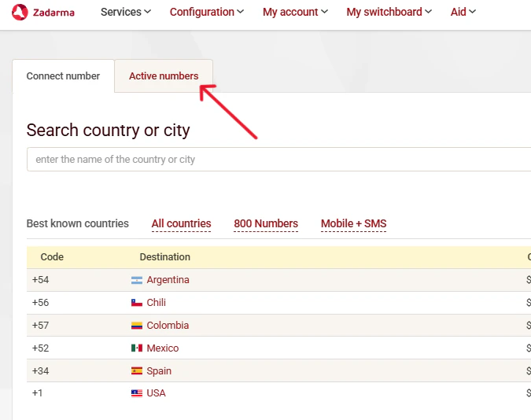Expand the Services dropdown menu
The width and height of the screenshot is (531, 420).
point(126,12)
